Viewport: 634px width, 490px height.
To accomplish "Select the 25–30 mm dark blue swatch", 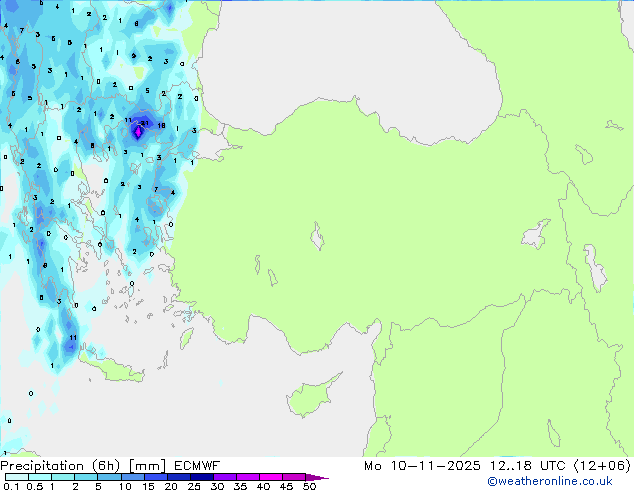I will pos(201,477).
